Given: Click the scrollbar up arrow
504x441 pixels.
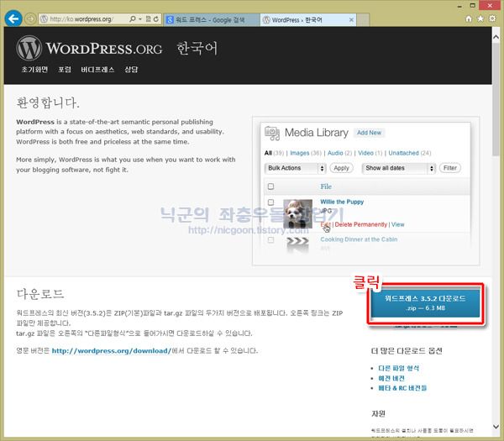Looking at the screenshot, I should tap(496, 37).
